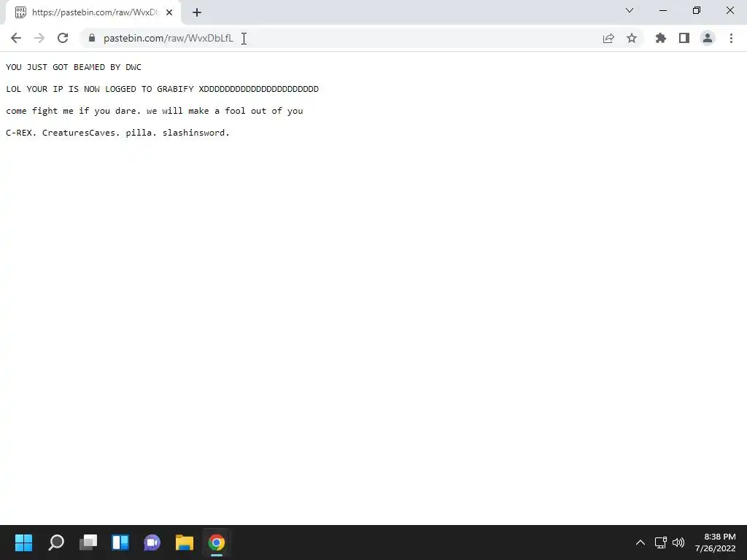Image resolution: width=747 pixels, height=560 pixels.
Task: Open the Chat taskbar icon
Action: [152, 542]
